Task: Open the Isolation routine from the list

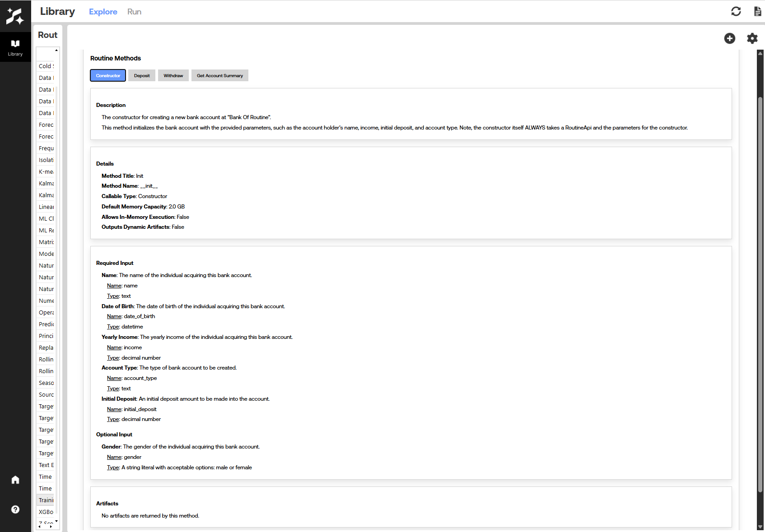Action: (46, 160)
